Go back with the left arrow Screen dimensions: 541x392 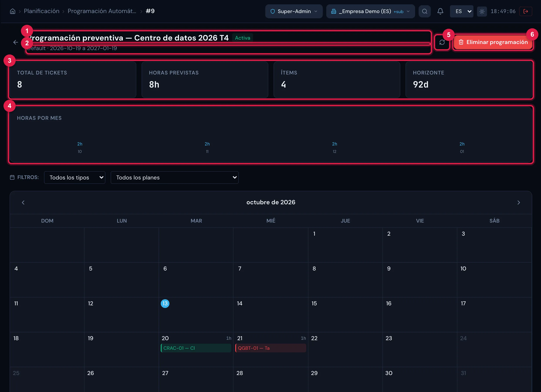16,42
